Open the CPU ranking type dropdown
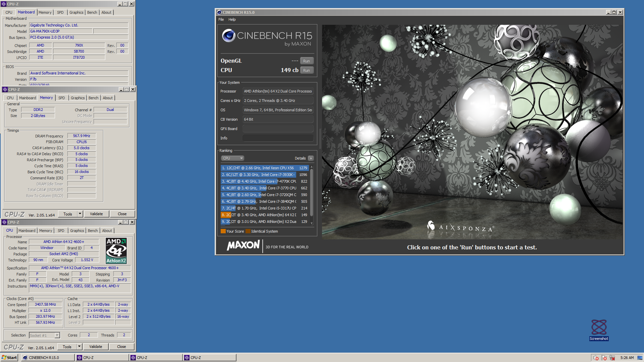 pos(232,158)
